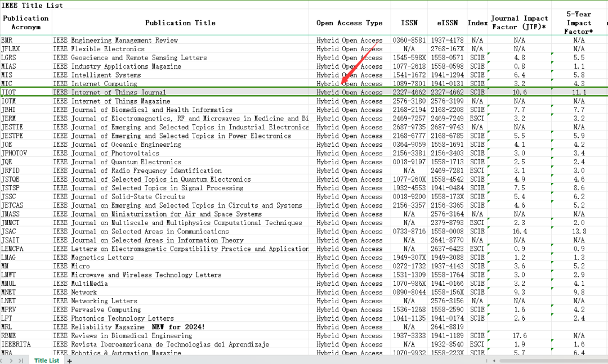The image size is (608, 364).
Task: Select eISSN 1558-4542 cell
Action: (448, 179)
